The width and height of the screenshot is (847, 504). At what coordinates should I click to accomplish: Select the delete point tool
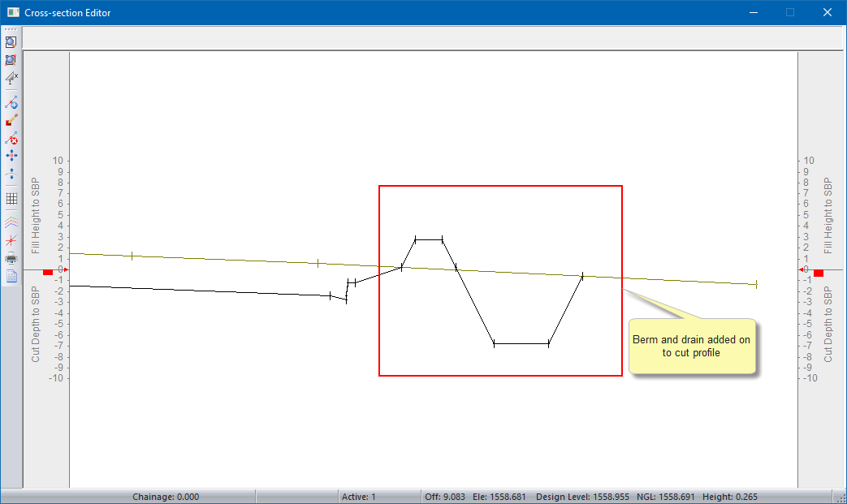11,138
